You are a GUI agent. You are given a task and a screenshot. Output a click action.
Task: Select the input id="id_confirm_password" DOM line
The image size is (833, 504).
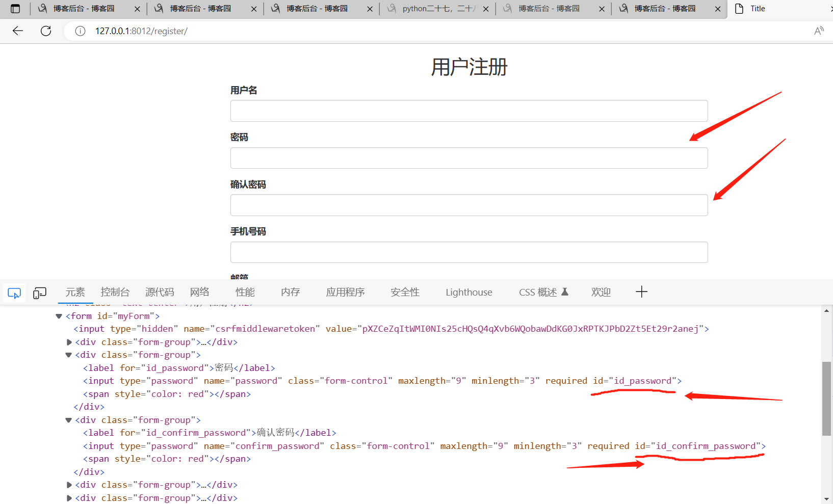424,446
